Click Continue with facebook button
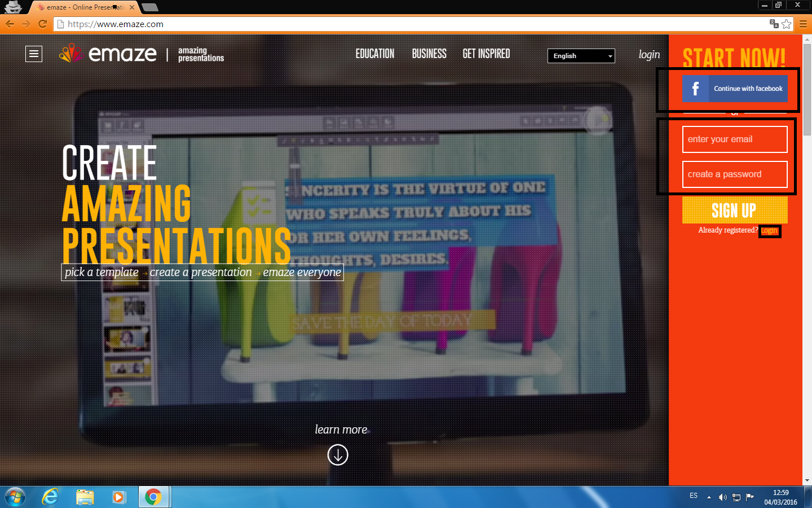 tap(735, 89)
